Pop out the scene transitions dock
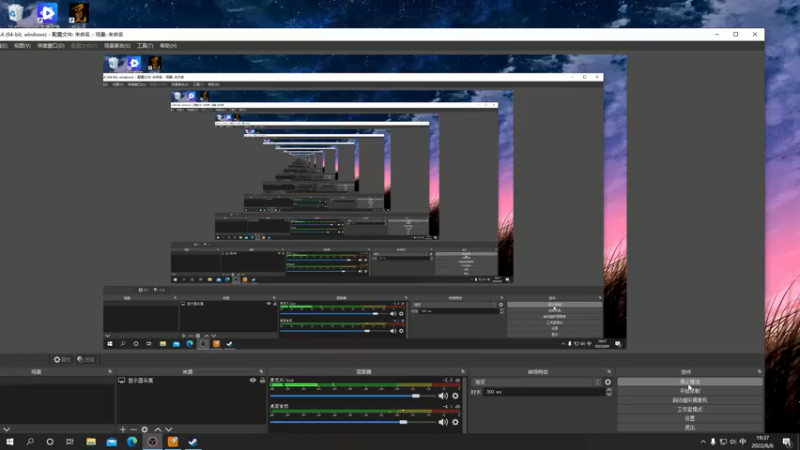This screenshot has width=800, height=450. [609, 372]
